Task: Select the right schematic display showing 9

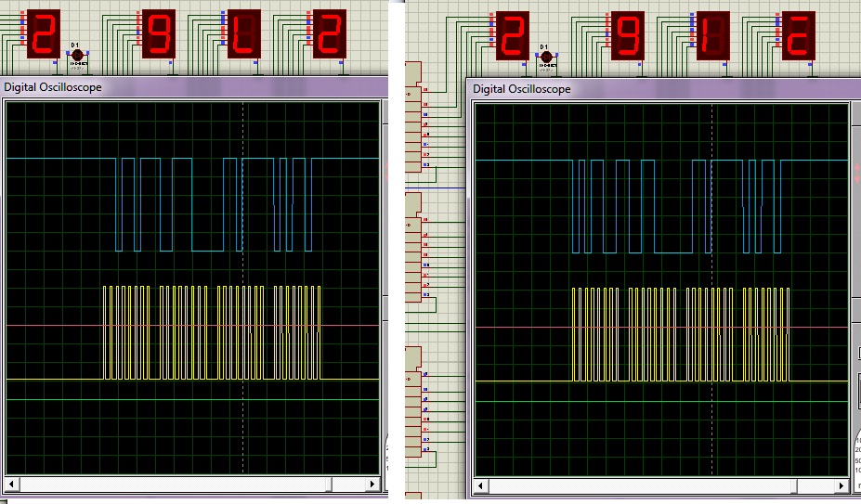Action: click(x=628, y=36)
